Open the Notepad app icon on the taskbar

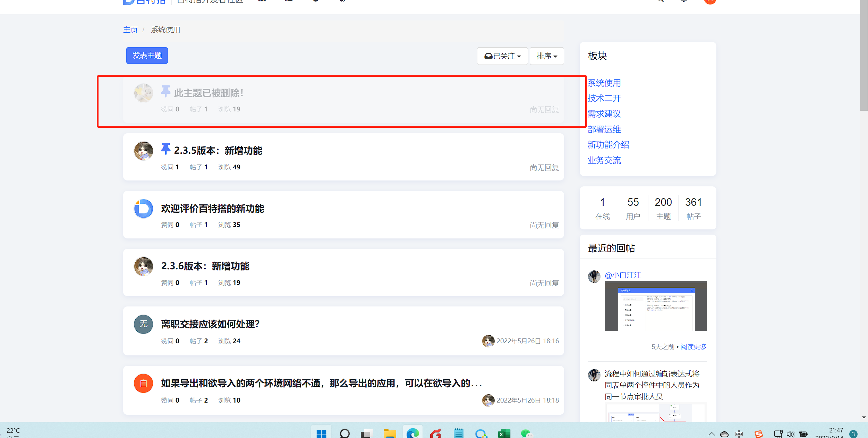459,434
